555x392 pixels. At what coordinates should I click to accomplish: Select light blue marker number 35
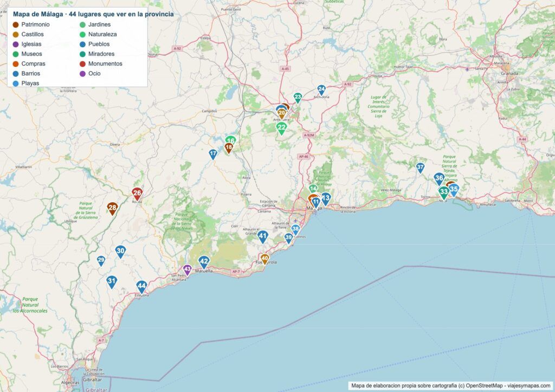tap(454, 190)
